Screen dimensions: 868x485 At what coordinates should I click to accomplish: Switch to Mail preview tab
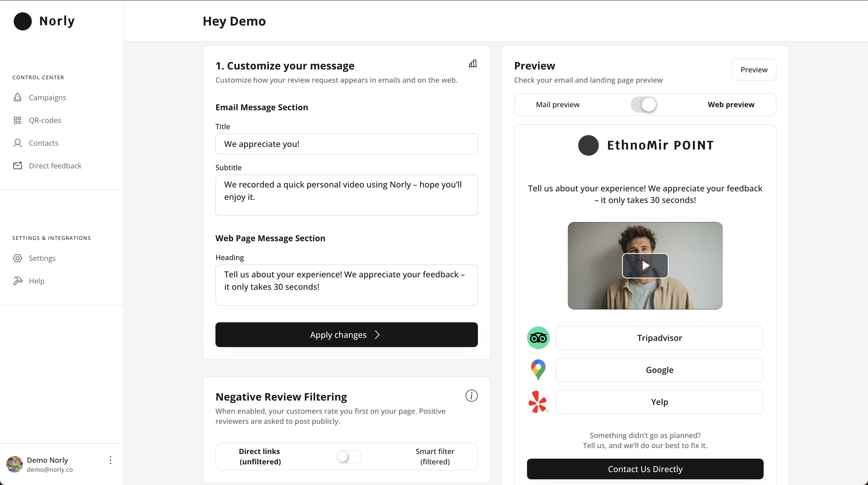(558, 105)
